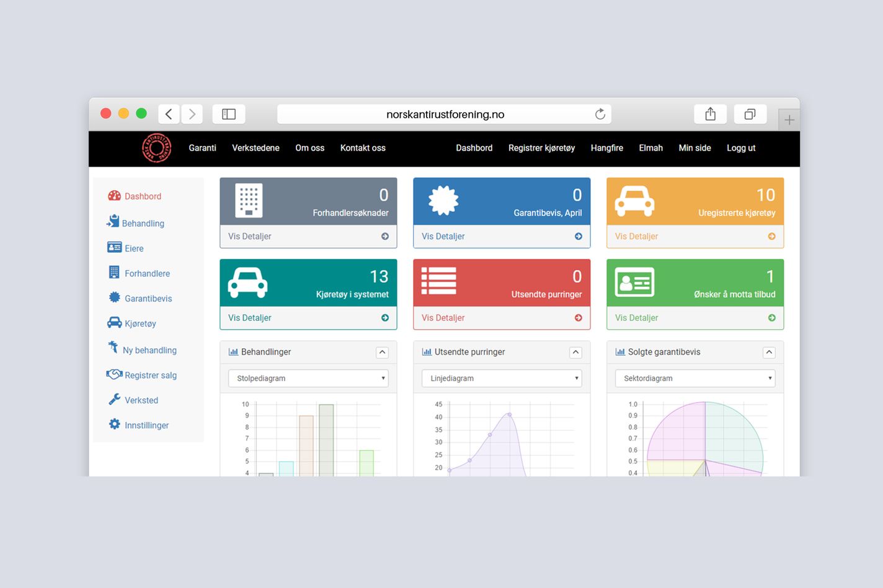Open the Linjediagram chart type dropdown
The image size is (883, 588).
tap(502, 378)
